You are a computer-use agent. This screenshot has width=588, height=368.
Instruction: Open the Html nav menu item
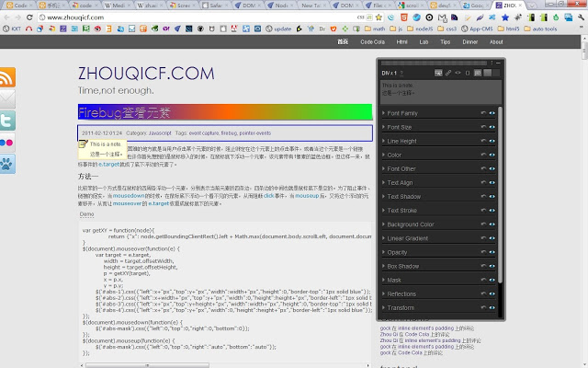coord(402,41)
